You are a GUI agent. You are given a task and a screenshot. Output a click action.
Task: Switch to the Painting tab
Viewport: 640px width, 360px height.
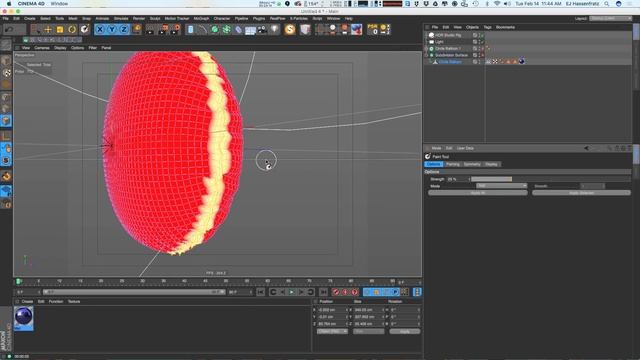click(x=453, y=164)
